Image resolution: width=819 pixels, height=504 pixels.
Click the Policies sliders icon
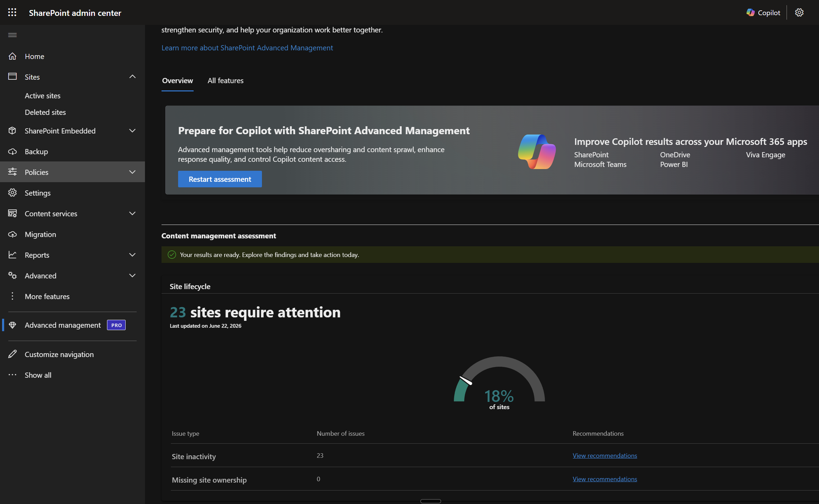(12, 172)
